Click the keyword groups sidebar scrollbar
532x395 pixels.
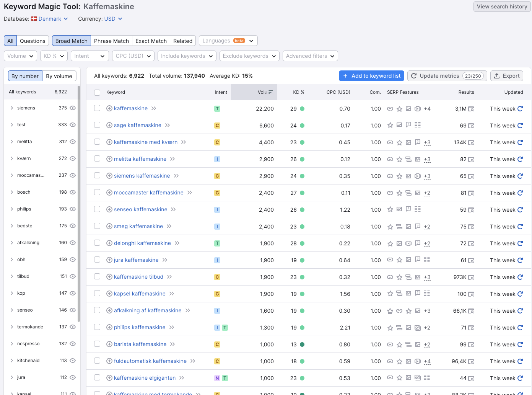[79, 203]
